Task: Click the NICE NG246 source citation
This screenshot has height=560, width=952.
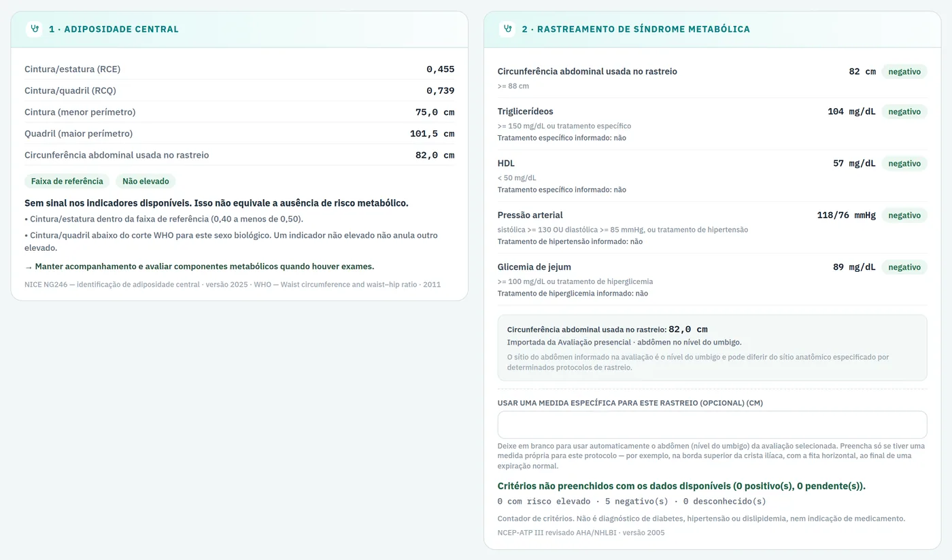Action: [233, 285]
